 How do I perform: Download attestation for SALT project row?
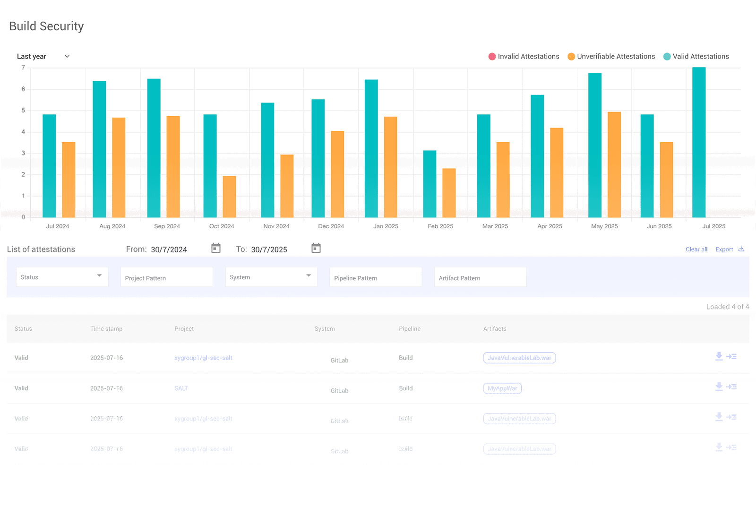pos(719,387)
